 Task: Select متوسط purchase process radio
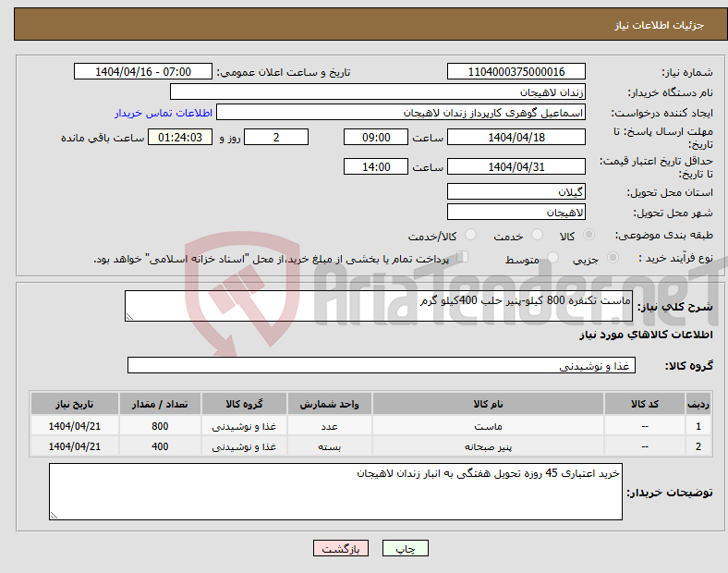click(x=552, y=257)
